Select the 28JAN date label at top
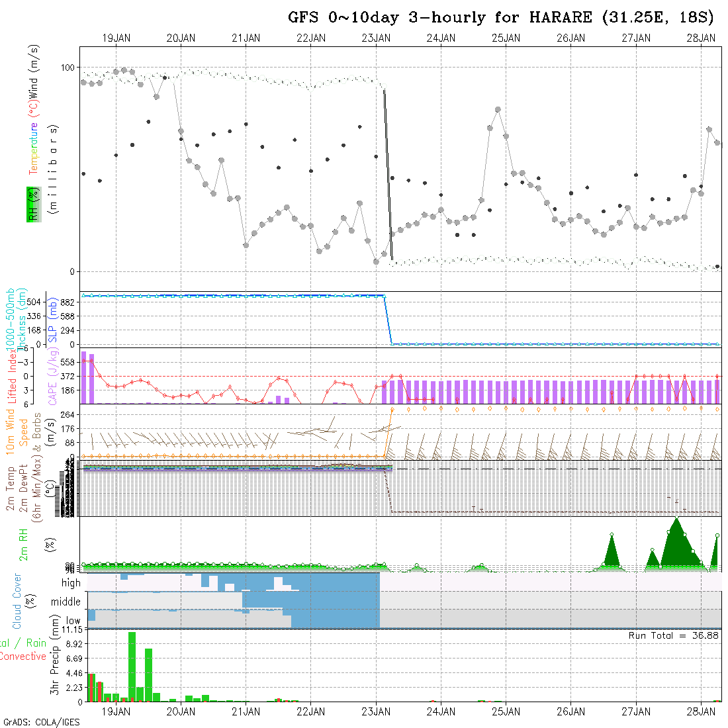The width and height of the screenshot is (728, 728). (x=700, y=38)
